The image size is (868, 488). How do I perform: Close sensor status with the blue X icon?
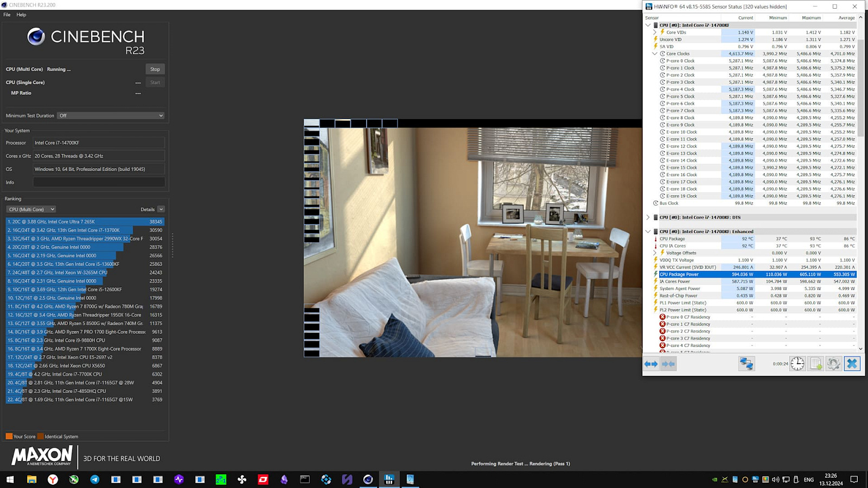coord(852,364)
